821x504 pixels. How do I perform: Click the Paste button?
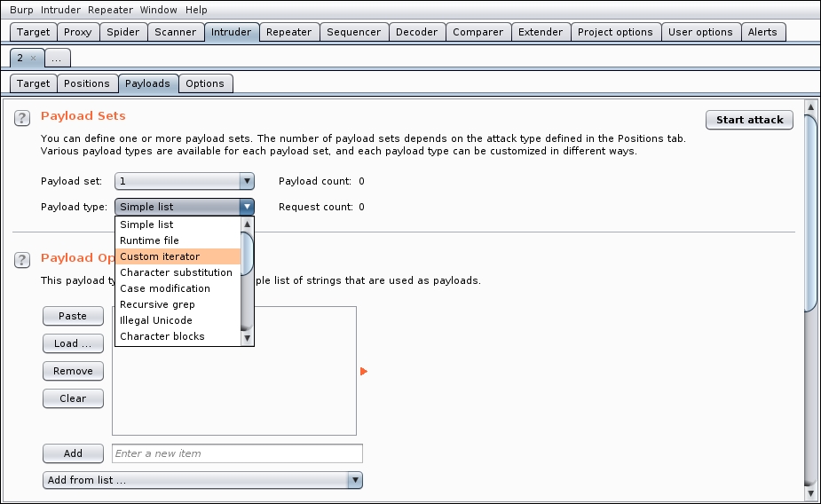(x=73, y=316)
